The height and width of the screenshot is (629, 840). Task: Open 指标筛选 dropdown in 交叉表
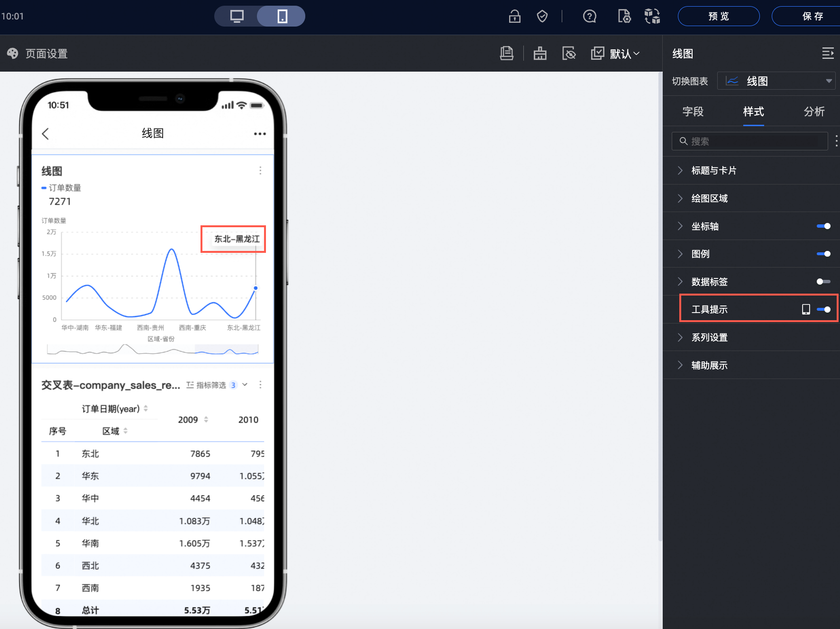(217, 385)
